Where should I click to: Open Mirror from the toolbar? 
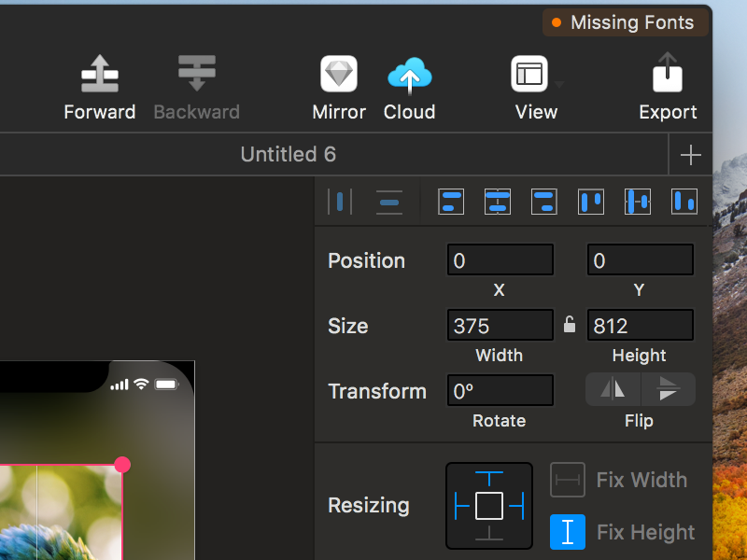(x=339, y=74)
